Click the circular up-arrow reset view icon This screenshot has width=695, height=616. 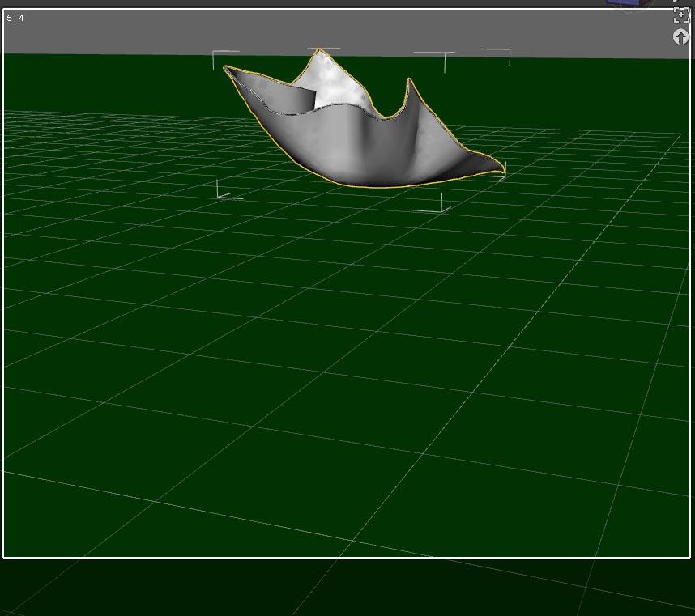[x=680, y=37]
